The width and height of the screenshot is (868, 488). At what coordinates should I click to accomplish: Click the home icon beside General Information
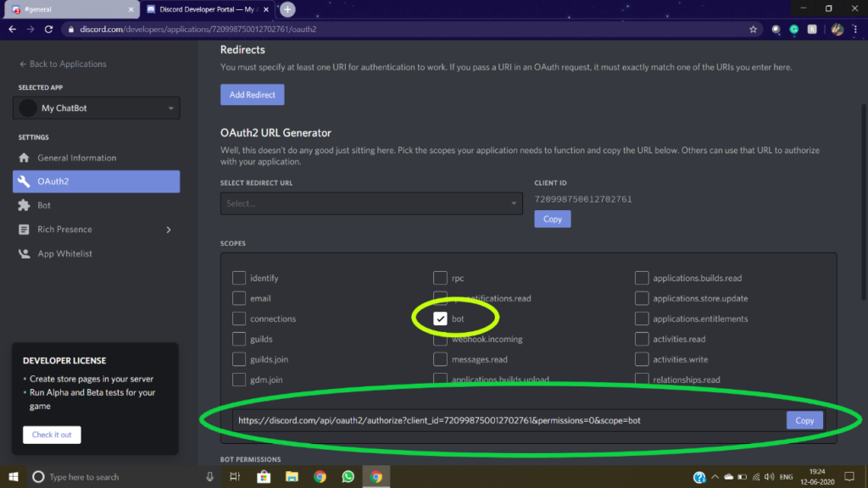pos(24,158)
